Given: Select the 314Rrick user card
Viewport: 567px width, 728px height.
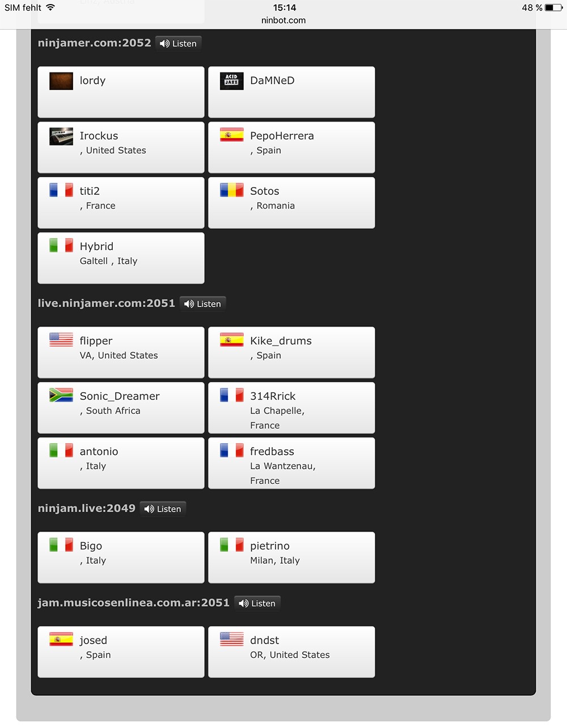Looking at the screenshot, I should (291, 408).
